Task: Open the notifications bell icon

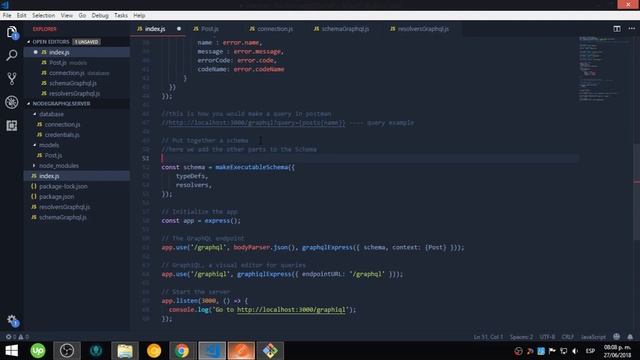Action: click(x=630, y=337)
